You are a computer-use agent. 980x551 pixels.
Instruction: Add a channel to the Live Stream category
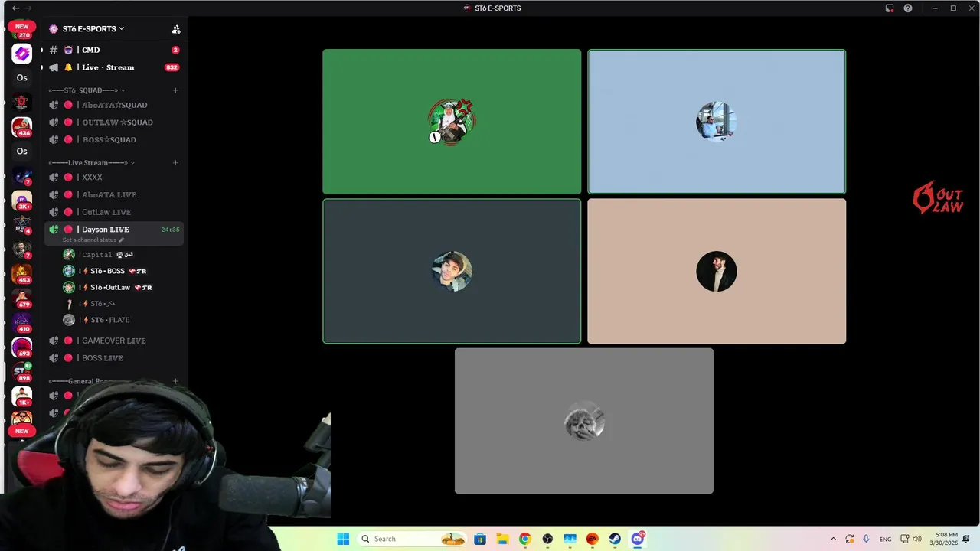tap(175, 163)
